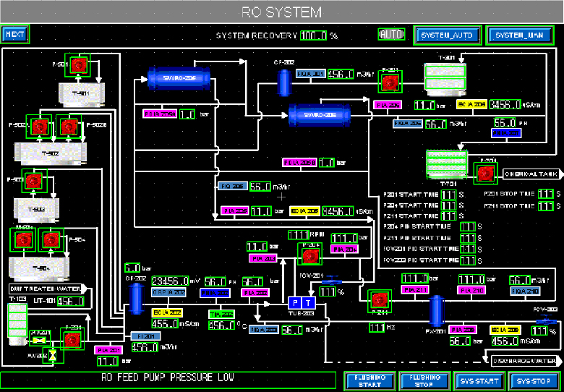Viewport: 564px width, 392px height.
Task: Select the T-301 tank graphic
Action: 445,78
